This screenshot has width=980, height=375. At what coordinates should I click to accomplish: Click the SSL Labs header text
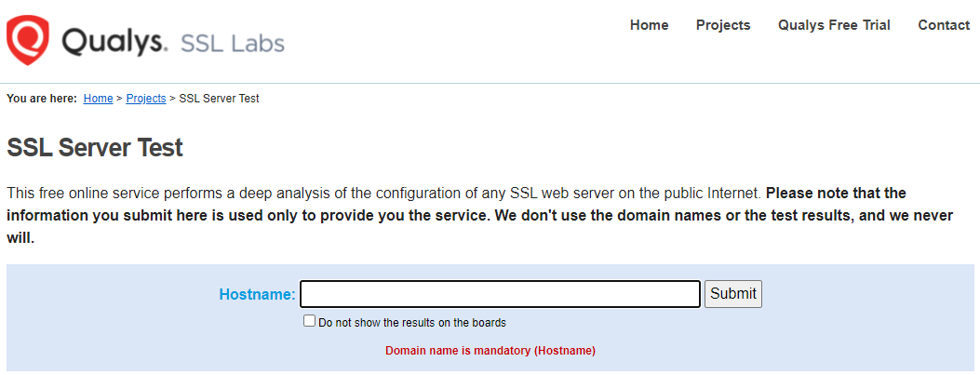click(x=232, y=43)
